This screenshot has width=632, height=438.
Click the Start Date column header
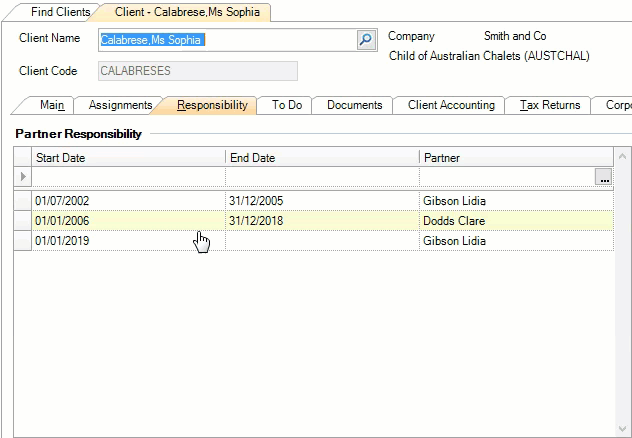128,158
